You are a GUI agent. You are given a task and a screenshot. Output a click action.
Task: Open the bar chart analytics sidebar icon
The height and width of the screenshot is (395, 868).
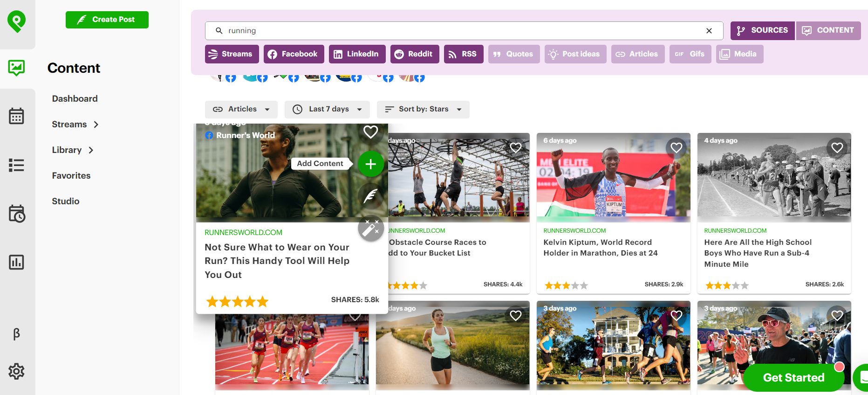coord(17,262)
